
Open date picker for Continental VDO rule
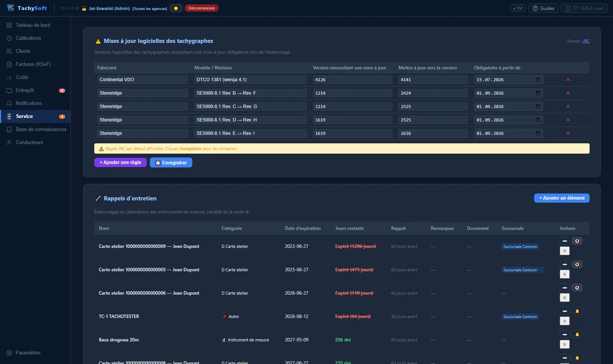538,80
